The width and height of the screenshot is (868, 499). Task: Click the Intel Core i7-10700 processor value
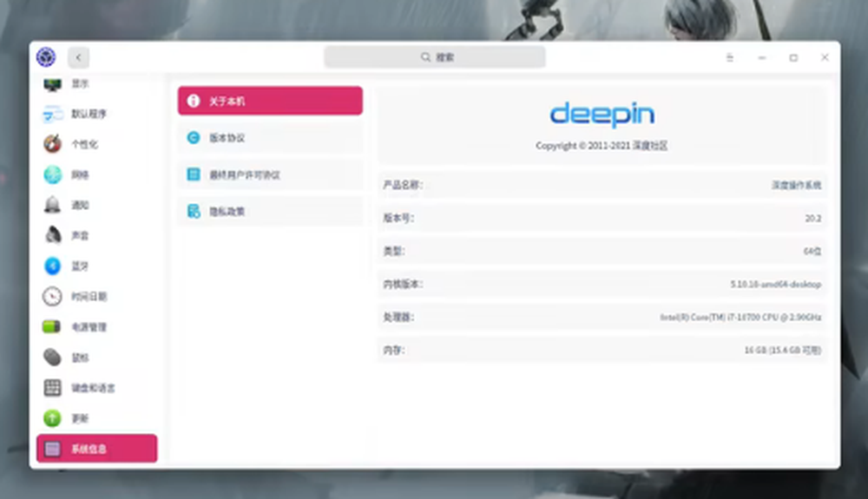point(740,317)
